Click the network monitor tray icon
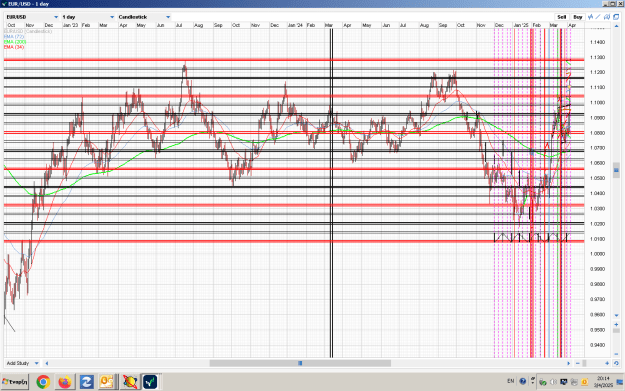This screenshot has width=625, height=391. [x=564, y=382]
